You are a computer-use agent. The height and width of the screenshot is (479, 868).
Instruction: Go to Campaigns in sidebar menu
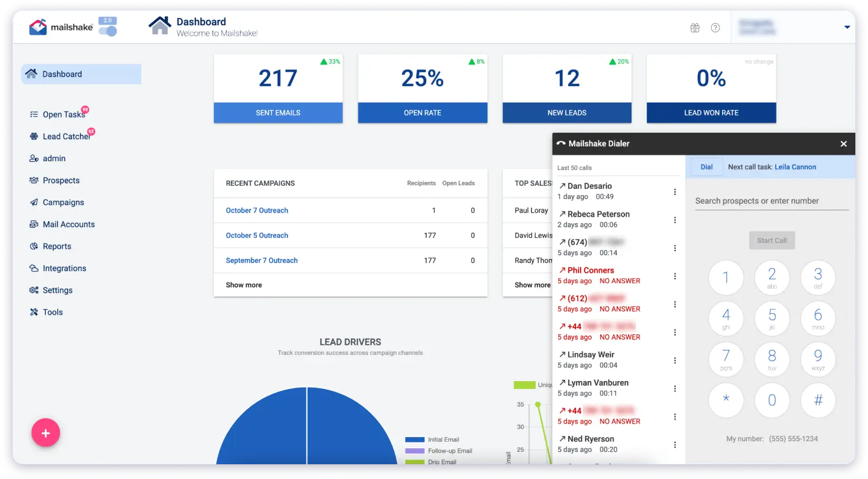pos(63,202)
